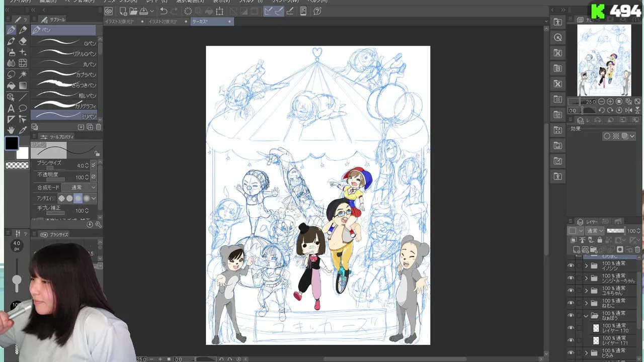Viewport: 644px width, 362px height.
Task: Click the create layer mask icon
Action: tap(620, 249)
